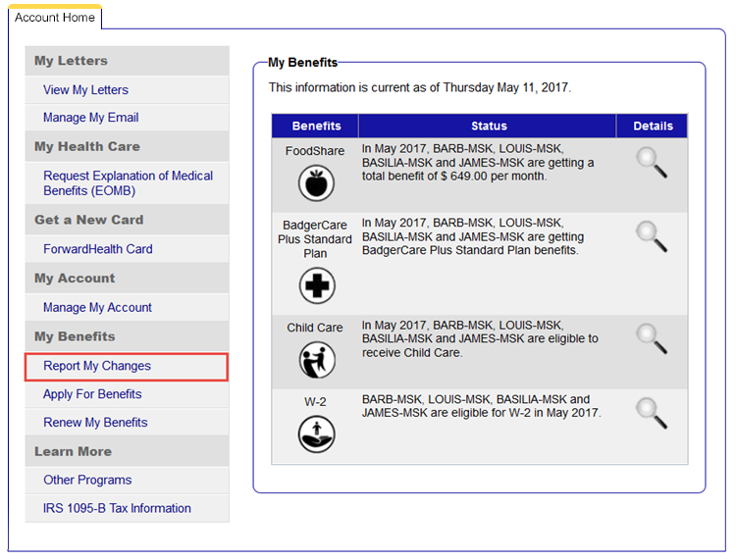The width and height of the screenshot is (736, 560).
Task: Click the Child Care program icon
Action: pyautogui.click(x=317, y=360)
